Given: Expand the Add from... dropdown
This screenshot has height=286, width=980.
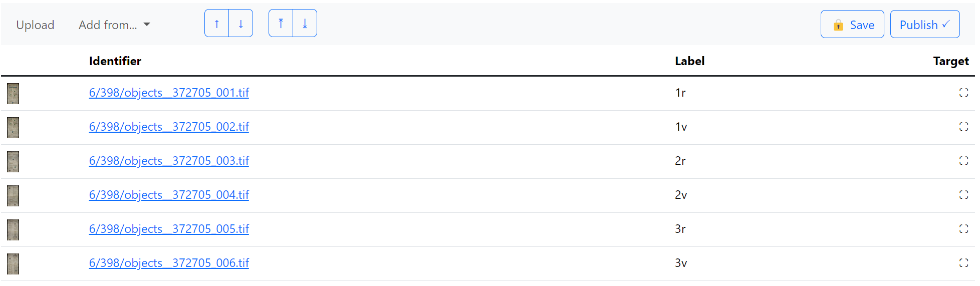Looking at the screenshot, I should point(114,25).
